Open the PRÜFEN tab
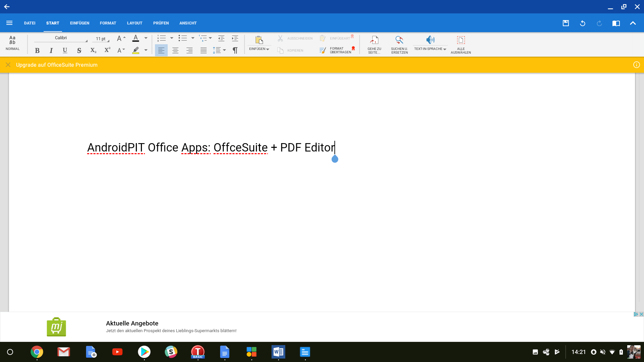Image resolution: width=644 pixels, height=362 pixels. coord(161,23)
